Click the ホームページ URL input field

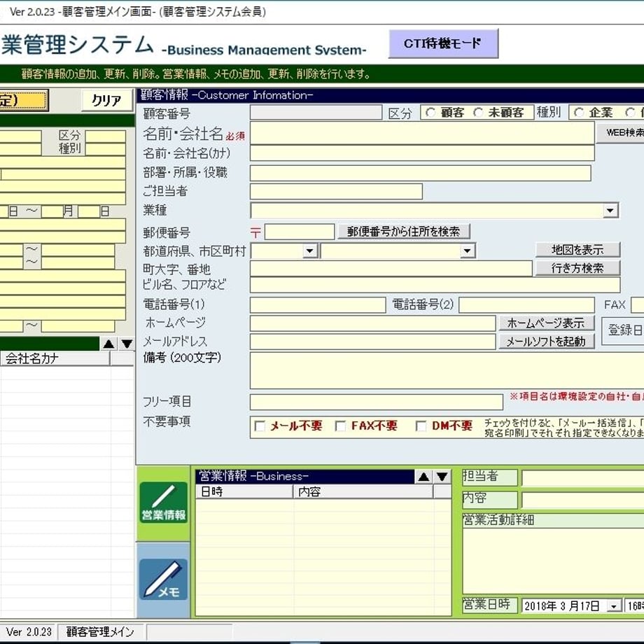[372, 323]
